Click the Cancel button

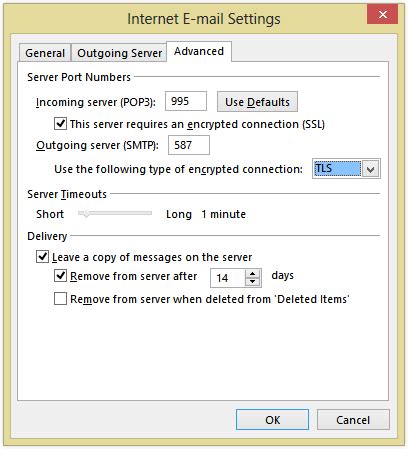click(x=353, y=420)
